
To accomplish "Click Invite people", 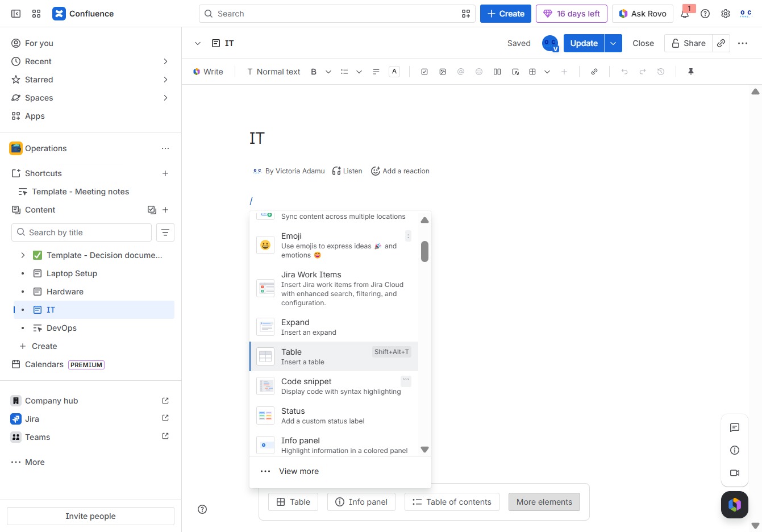I will click(90, 516).
